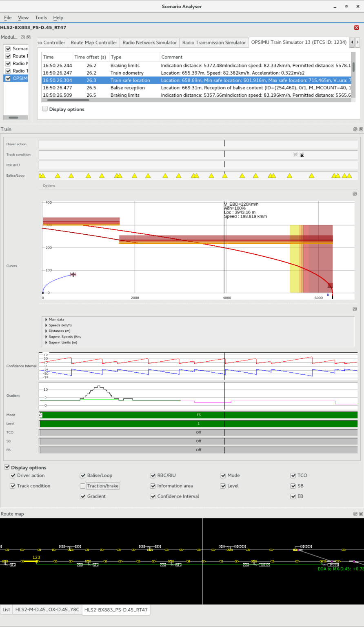
Task: Click the float icon on the Modules panel header
Action: (23, 37)
